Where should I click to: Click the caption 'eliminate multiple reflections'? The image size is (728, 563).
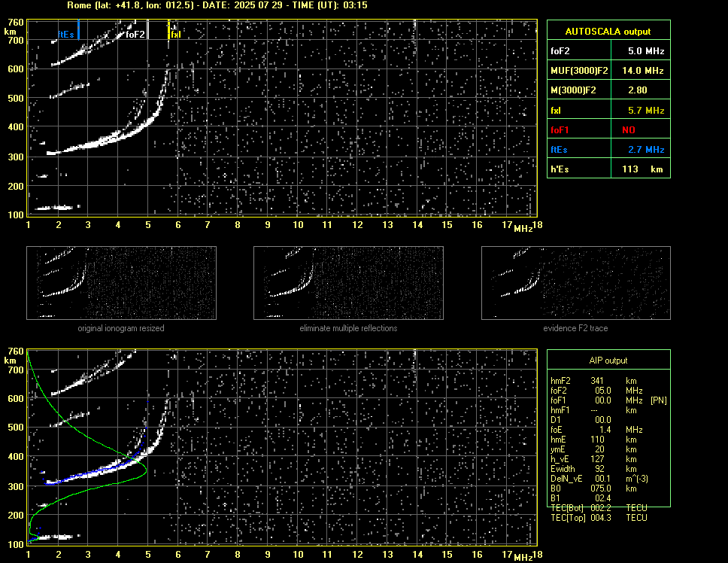coord(348,328)
